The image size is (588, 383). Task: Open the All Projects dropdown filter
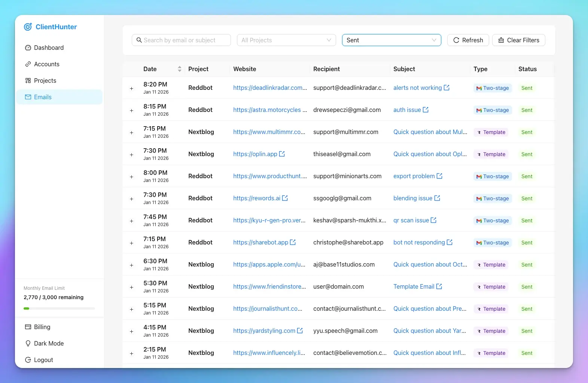click(x=286, y=40)
